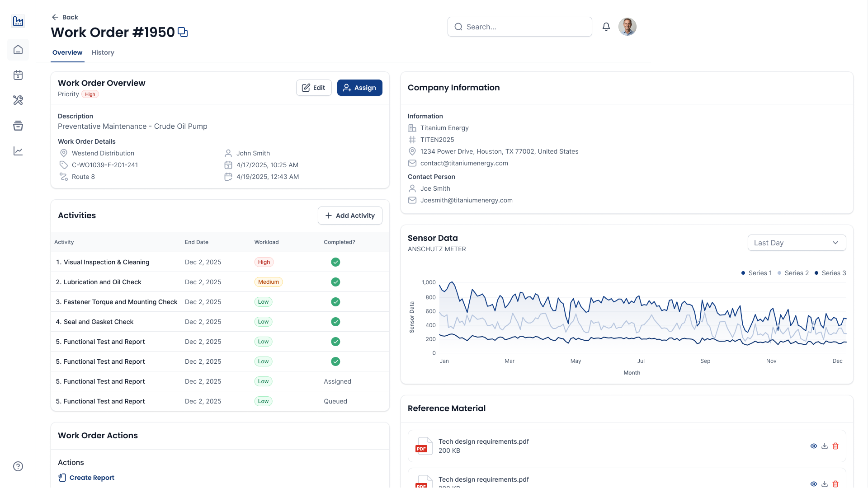Screen dimensions: 868x488
Task: Select the maintenance tools icon in the sidebar
Action: pyautogui.click(x=18, y=100)
